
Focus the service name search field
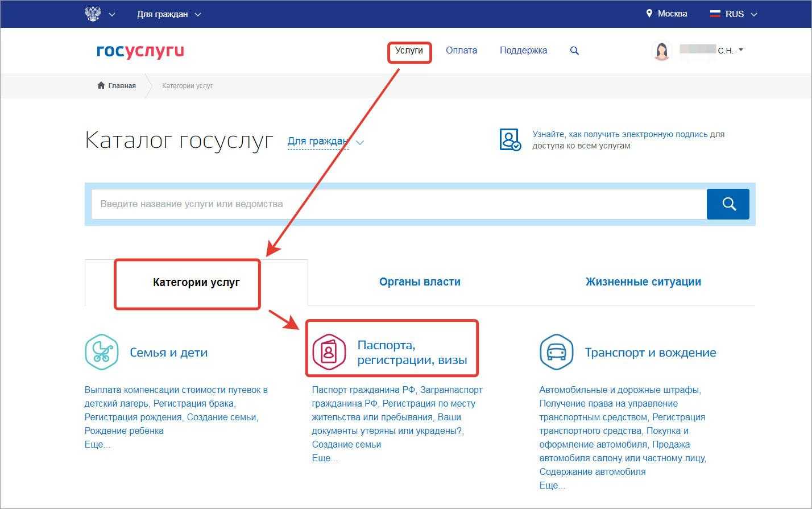(x=399, y=204)
